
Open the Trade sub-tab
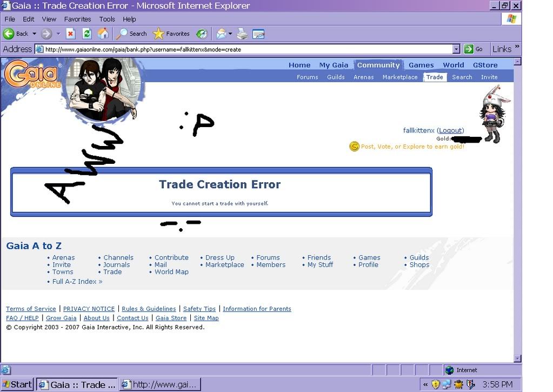pos(435,77)
